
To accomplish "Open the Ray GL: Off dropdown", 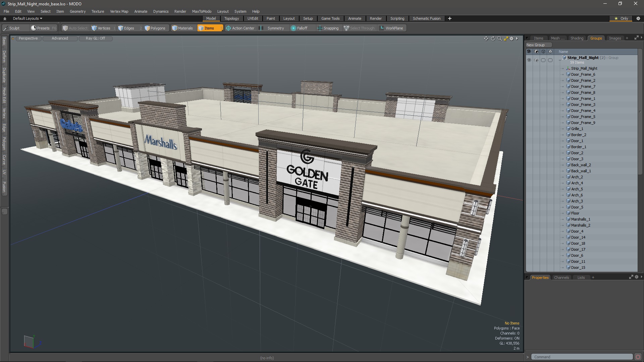I will (95, 39).
